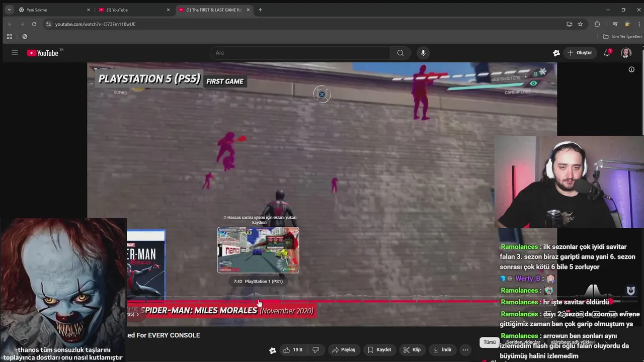644x362 pixels.
Task: Reload the page
Action: point(34,24)
